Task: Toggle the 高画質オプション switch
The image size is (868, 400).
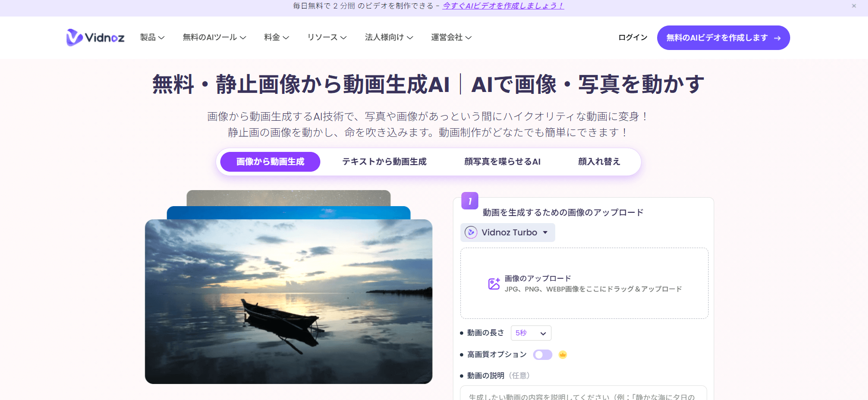Action: (542, 355)
